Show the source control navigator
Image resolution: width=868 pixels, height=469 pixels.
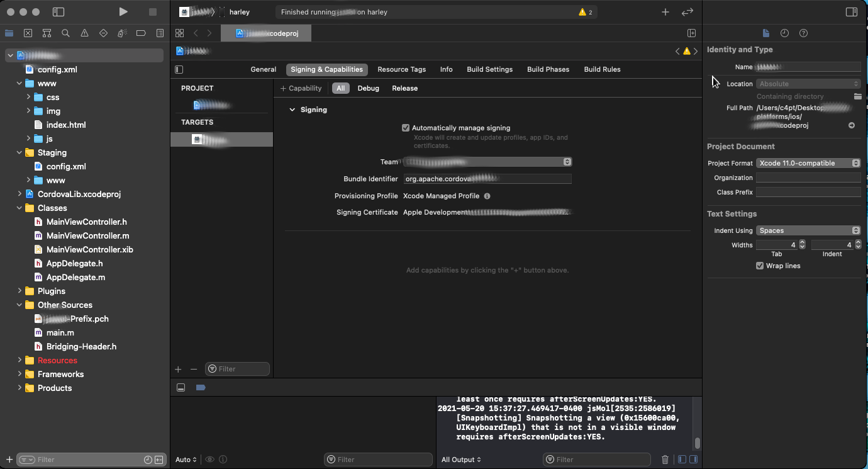click(x=28, y=33)
